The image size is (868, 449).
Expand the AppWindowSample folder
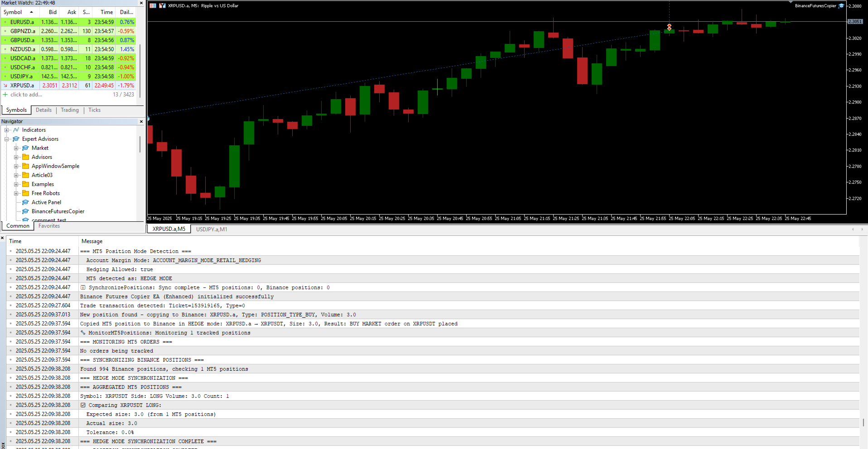pyautogui.click(x=16, y=166)
